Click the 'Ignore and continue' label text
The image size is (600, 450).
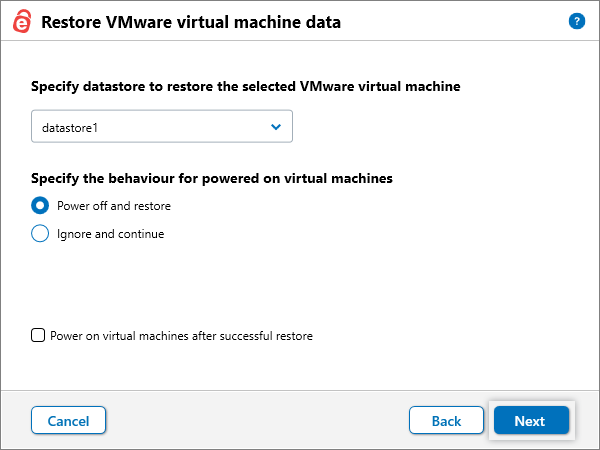point(110,234)
